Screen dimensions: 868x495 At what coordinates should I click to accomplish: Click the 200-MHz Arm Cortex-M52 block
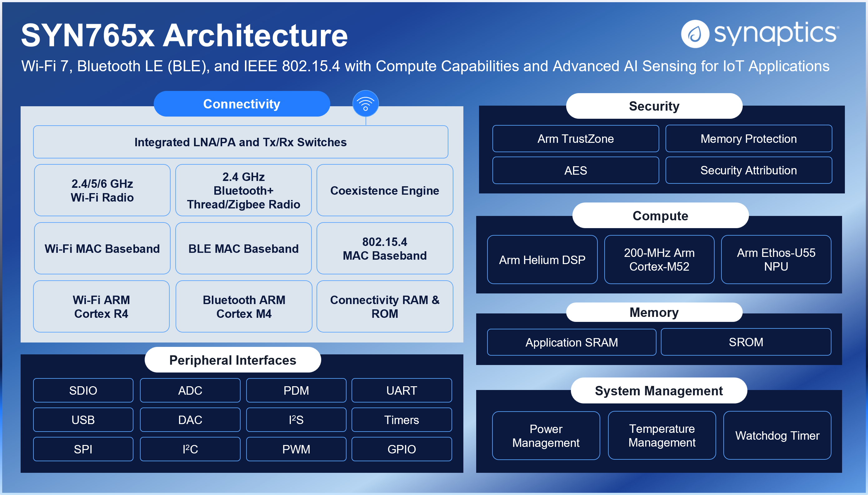(x=659, y=260)
